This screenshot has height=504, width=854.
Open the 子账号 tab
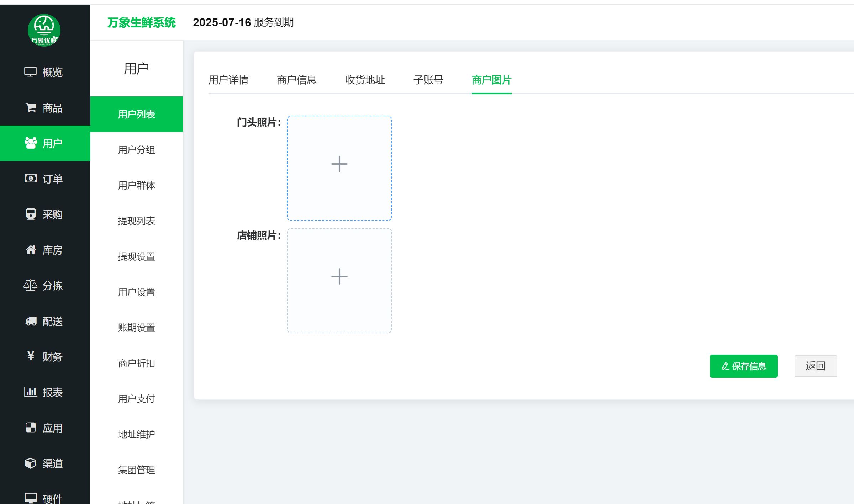point(428,80)
